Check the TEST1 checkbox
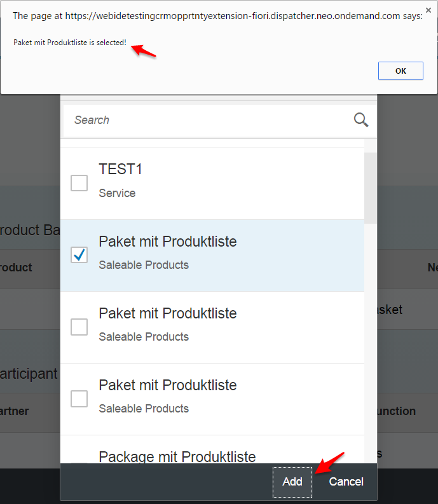This screenshot has width=438, height=504. 79,183
